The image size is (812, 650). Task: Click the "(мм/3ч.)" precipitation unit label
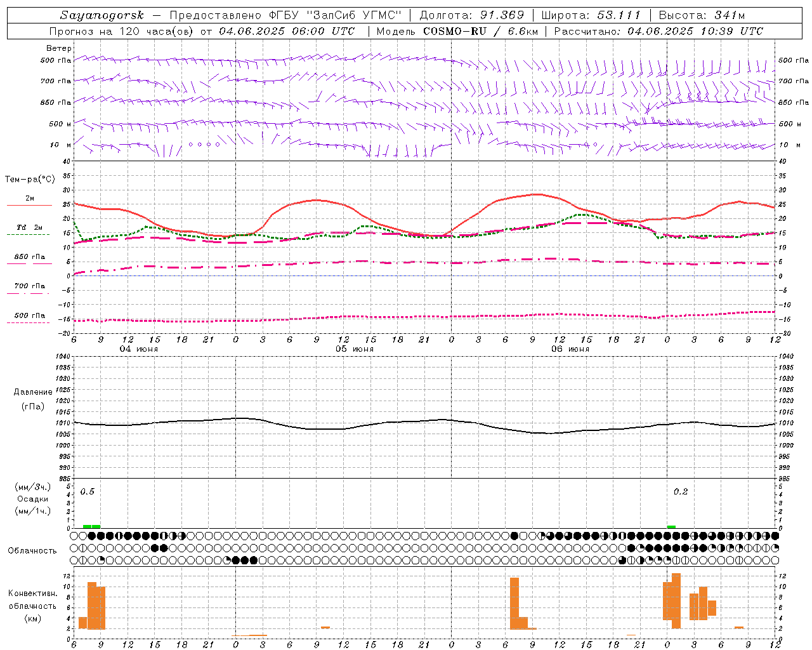[33, 487]
